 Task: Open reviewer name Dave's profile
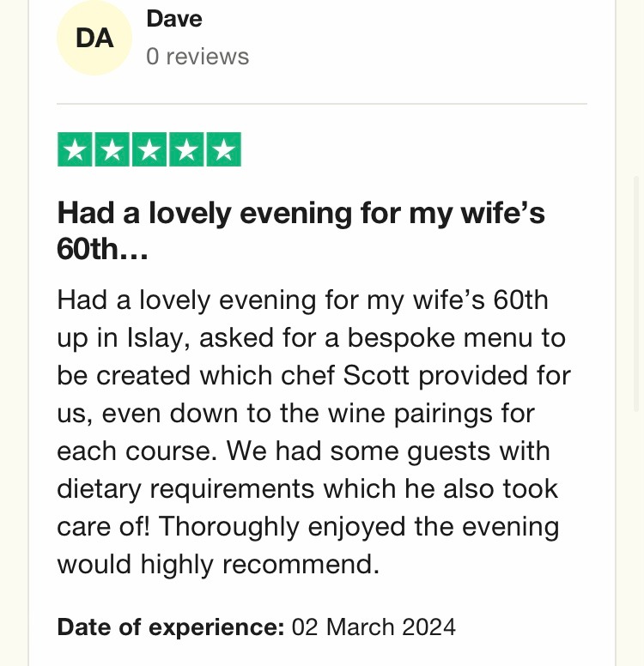tap(174, 18)
